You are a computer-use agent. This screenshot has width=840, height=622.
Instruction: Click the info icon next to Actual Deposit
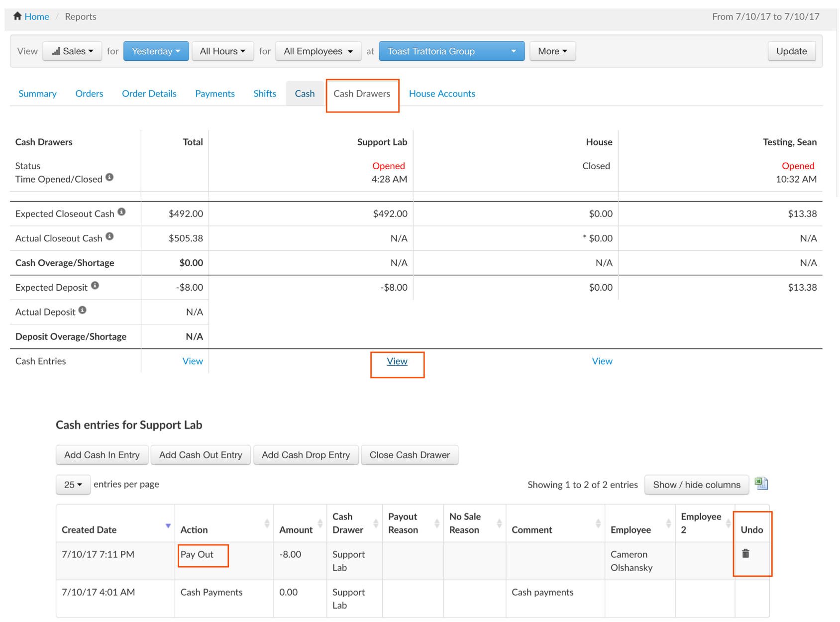coord(83,311)
